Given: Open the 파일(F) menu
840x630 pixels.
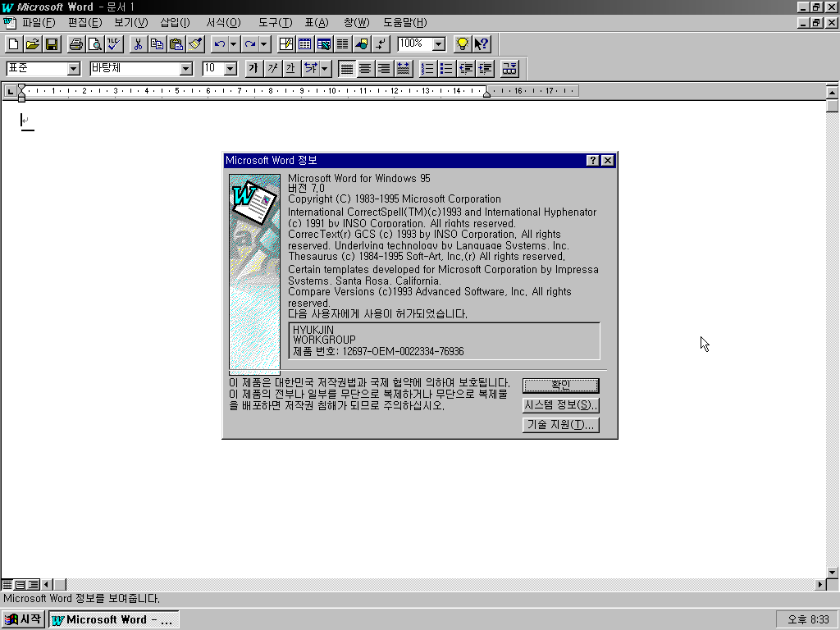Looking at the screenshot, I should point(39,22).
